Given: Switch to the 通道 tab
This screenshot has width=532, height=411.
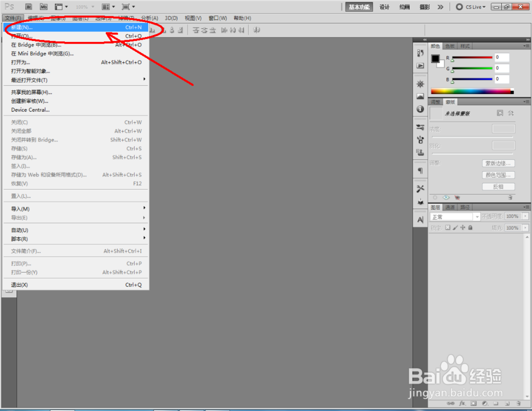Looking at the screenshot, I should click(x=450, y=207).
